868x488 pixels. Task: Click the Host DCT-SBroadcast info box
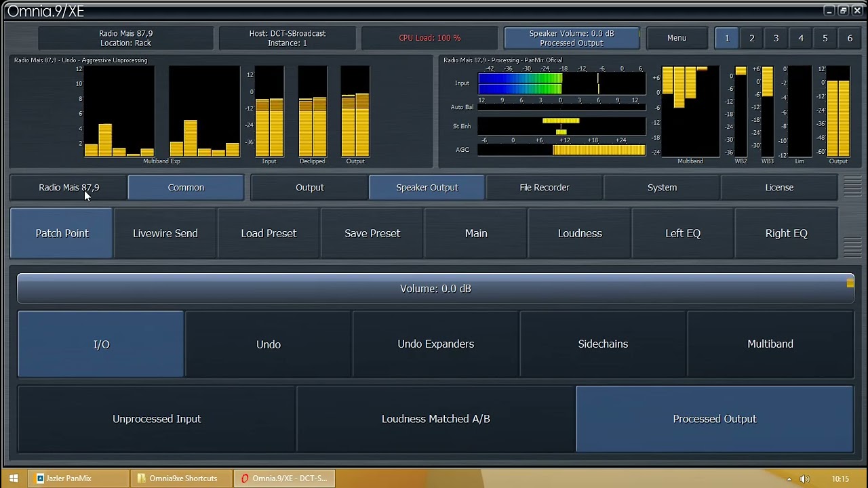(288, 38)
